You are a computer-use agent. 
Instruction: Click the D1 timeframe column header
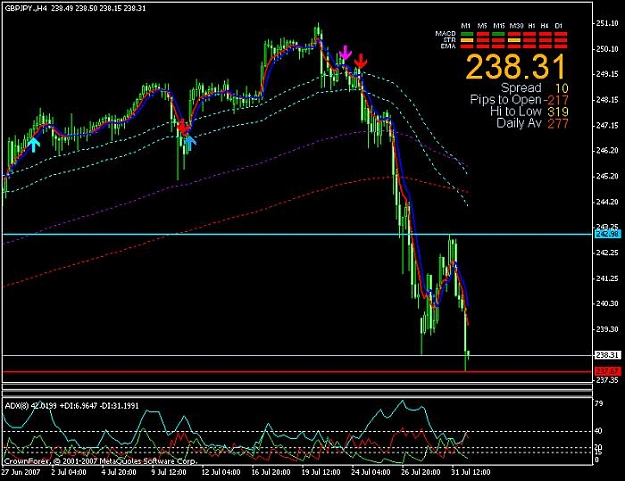point(558,26)
